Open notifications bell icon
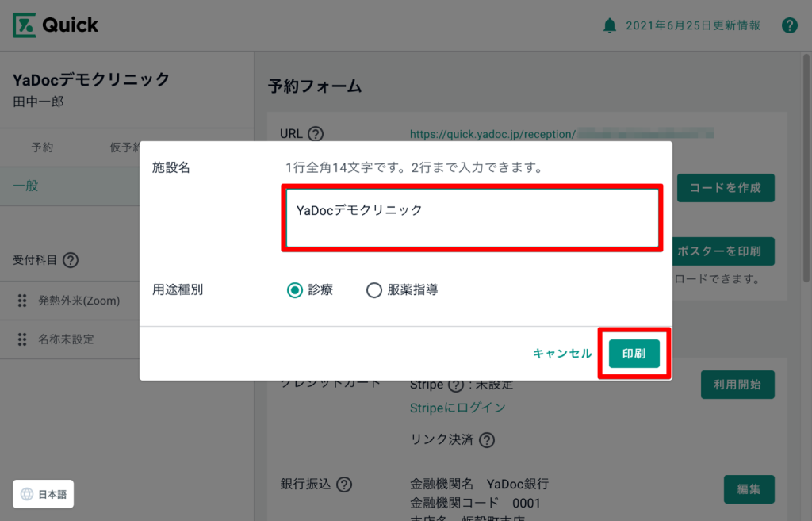This screenshot has width=812, height=521. coord(609,26)
